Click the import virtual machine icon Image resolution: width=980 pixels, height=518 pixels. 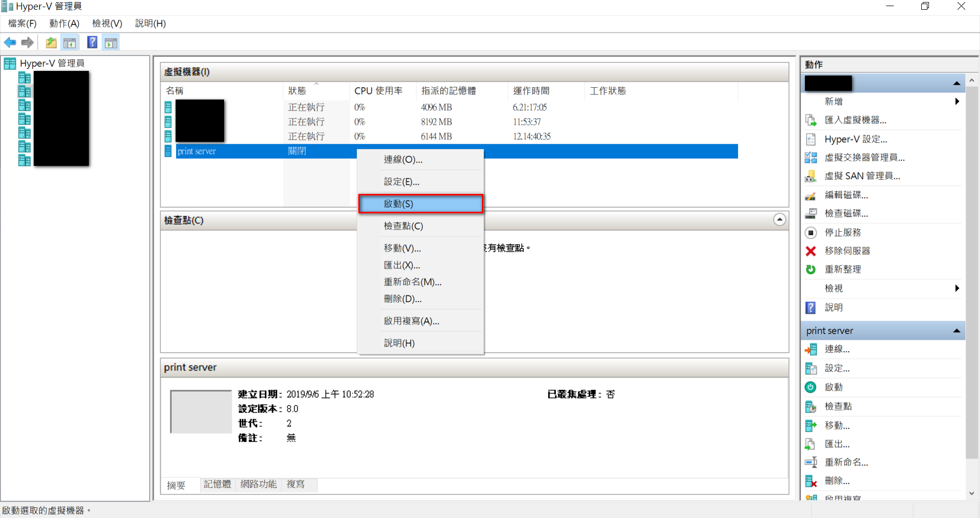(x=811, y=120)
